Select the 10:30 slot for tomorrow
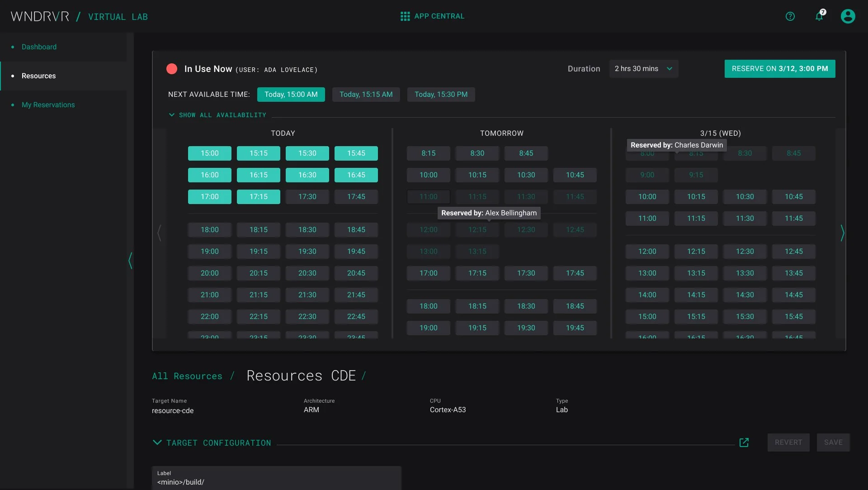Image resolution: width=868 pixels, height=490 pixels. pyautogui.click(x=526, y=175)
